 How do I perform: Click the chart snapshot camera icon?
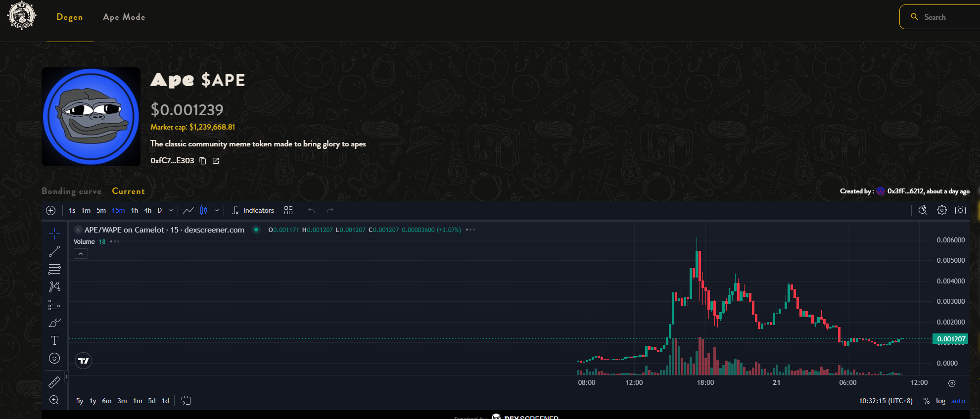click(960, 210)
